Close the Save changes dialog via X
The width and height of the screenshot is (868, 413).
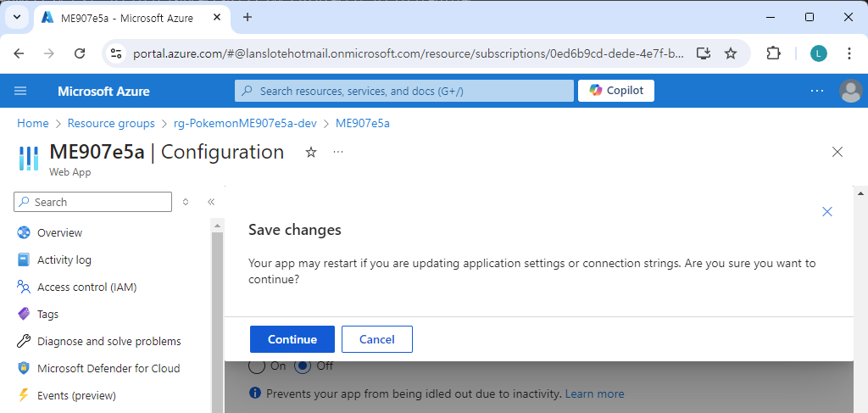827,211
